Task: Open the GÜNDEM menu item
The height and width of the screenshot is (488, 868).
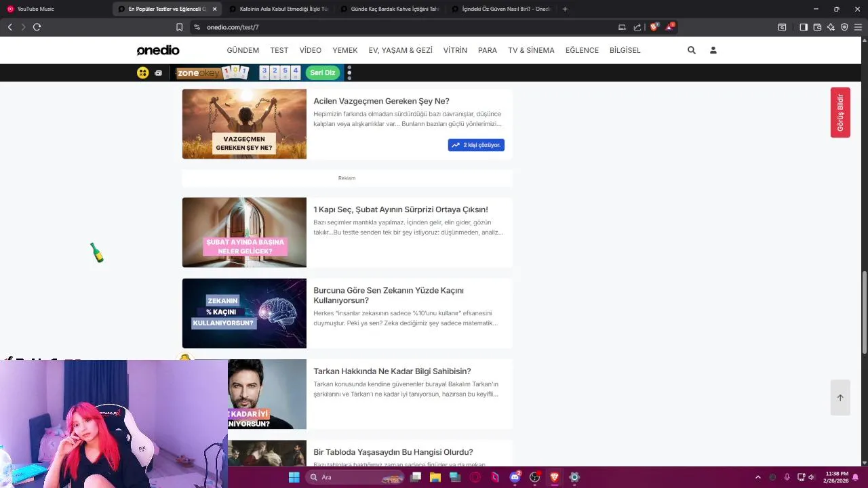Action: coord(243,50)
